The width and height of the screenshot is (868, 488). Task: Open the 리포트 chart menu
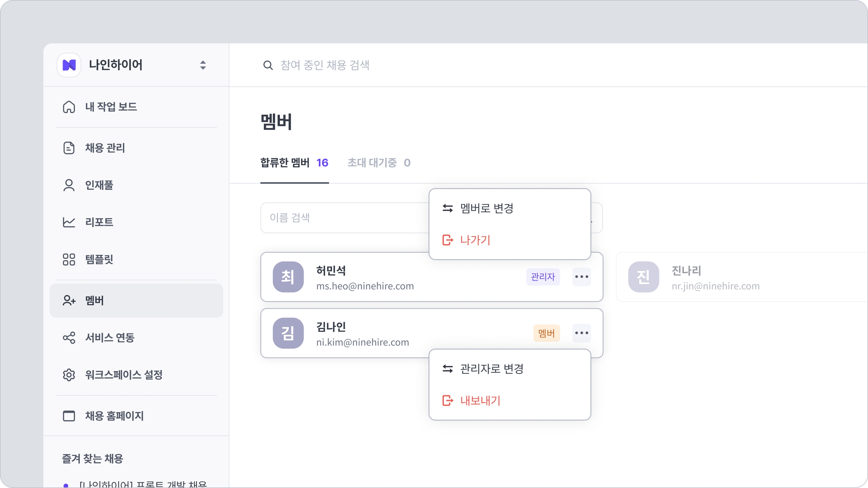[99, 222]
